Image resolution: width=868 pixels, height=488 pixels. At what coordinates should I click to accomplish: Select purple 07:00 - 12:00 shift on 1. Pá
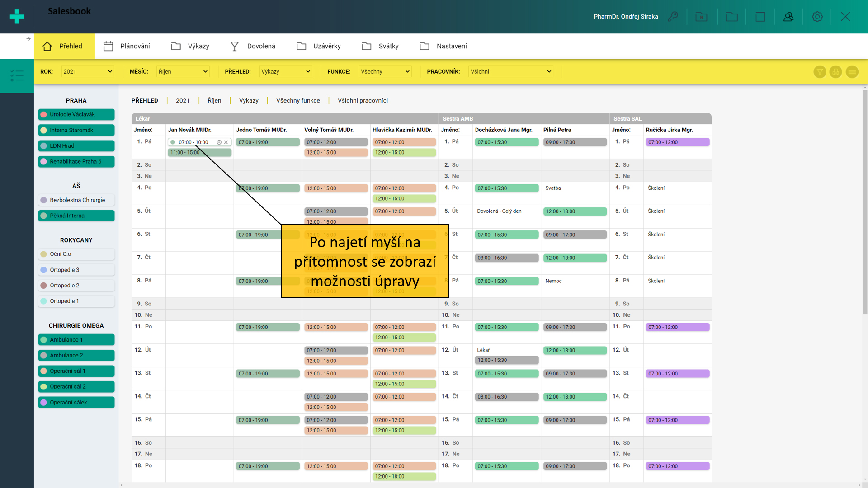pos(677,142)
